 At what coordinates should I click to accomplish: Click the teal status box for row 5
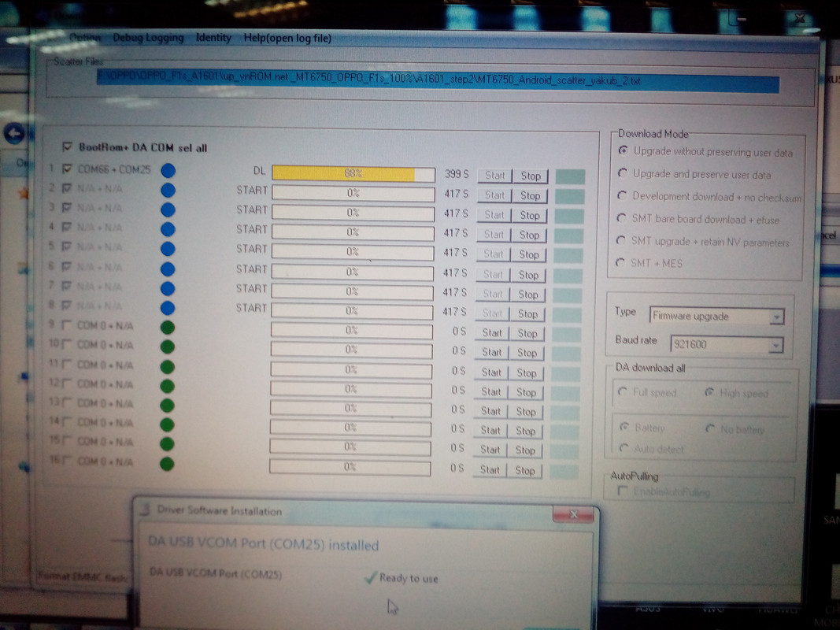pyautogui.click(x=568, y=255)
